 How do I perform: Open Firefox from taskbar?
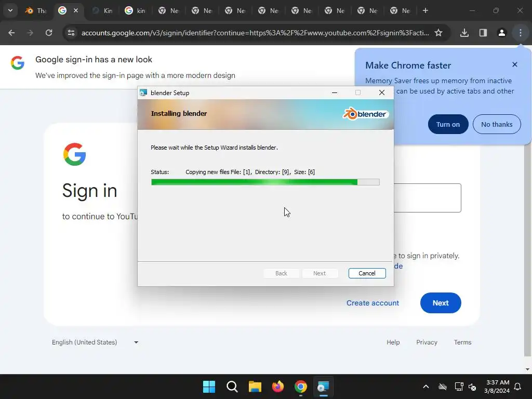278,387
